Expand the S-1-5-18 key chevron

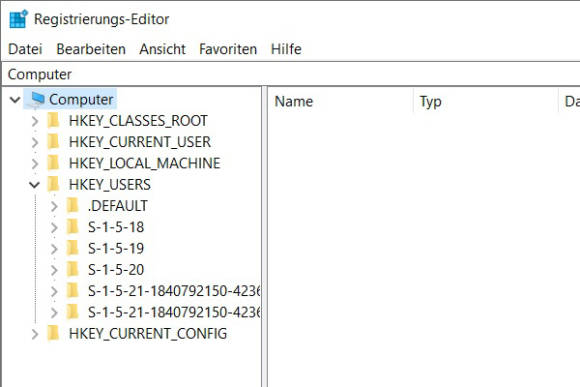point(54,227)
